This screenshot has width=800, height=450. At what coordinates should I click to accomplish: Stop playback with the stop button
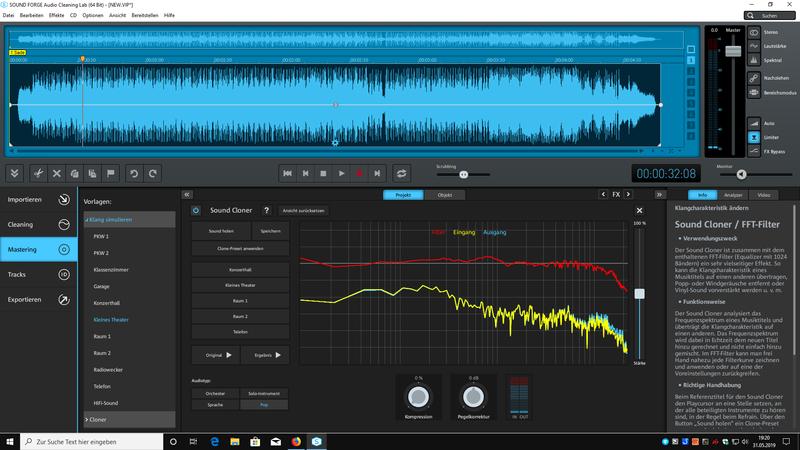[323, 173]
